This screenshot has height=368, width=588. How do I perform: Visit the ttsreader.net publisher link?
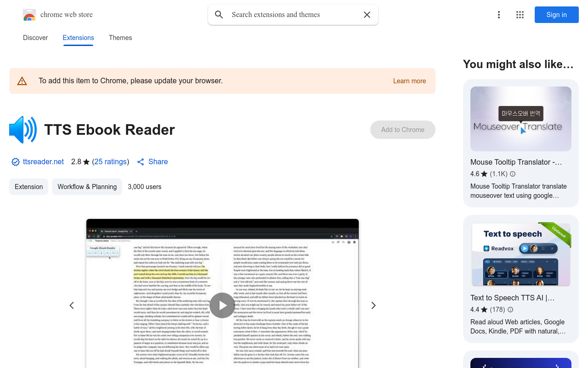click(x=44, y=162)
